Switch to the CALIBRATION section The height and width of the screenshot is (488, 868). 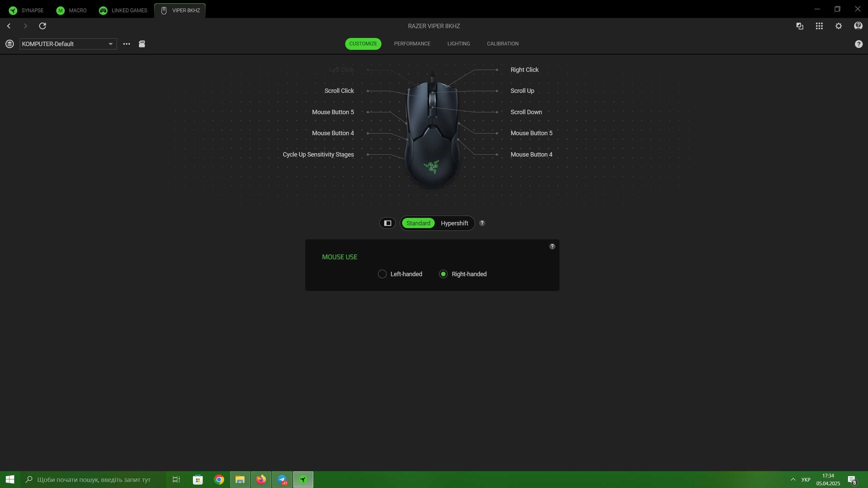pos(502,44)
